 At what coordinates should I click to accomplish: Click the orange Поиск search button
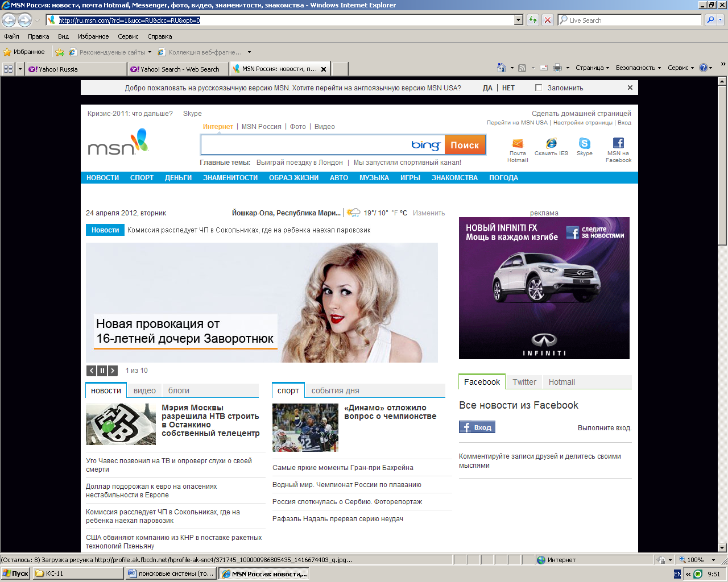pyautogui.click(x=465, y=145)
